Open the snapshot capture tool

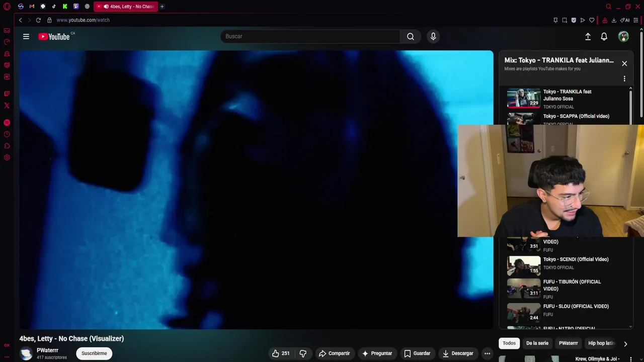[565, 20]
